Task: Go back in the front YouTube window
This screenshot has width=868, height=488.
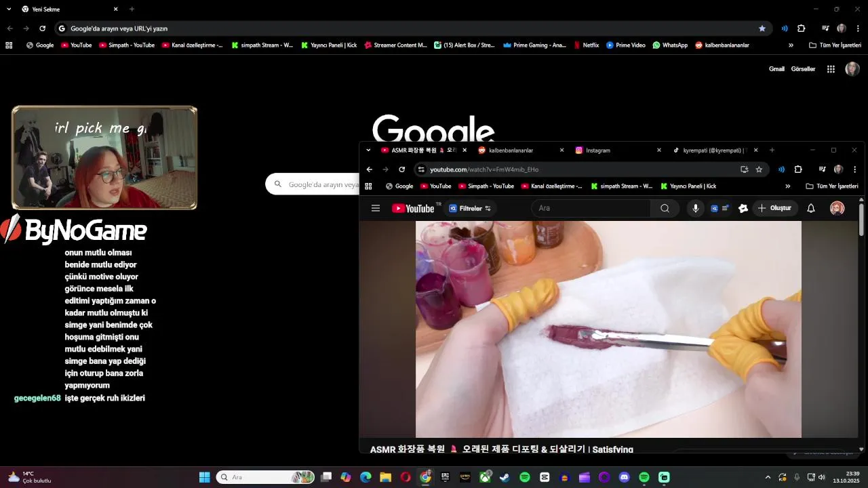Action: 369,169
